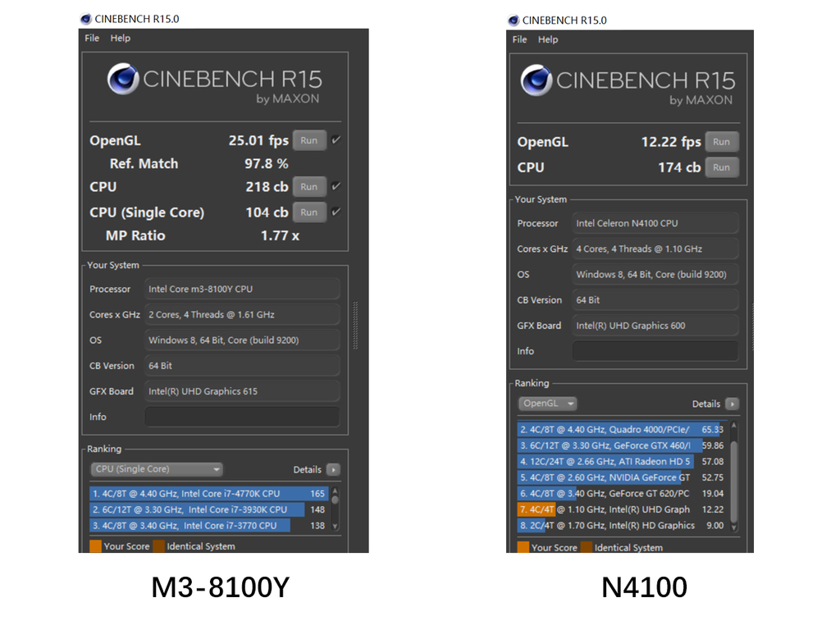The width and height of the screenshot is (840, 630).
Task: Click the Cinebench title bar icon in the m3-8100Y window
Action: (x=85, y=20)
